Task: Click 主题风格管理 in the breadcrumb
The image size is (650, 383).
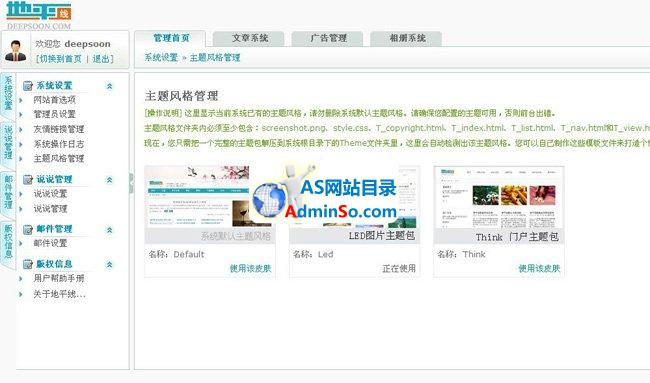Action: (215, 58)
